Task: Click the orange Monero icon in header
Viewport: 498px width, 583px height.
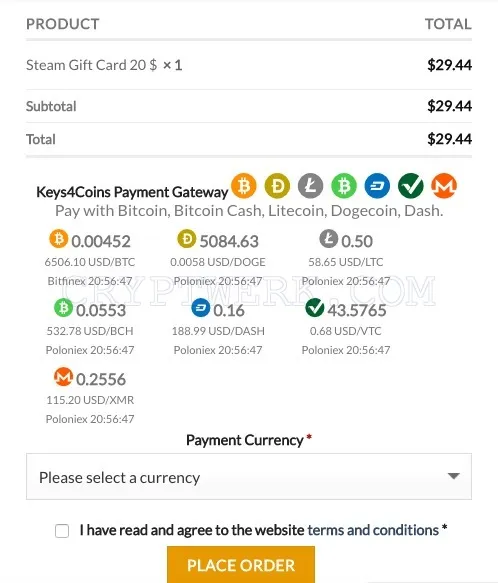Action: (444, 186)
